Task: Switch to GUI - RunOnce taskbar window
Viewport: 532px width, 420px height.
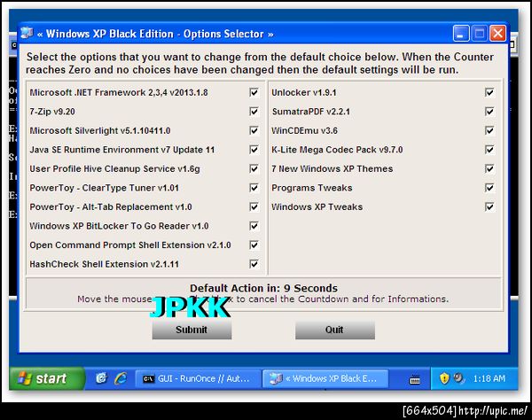Action: tap(198, 378)
